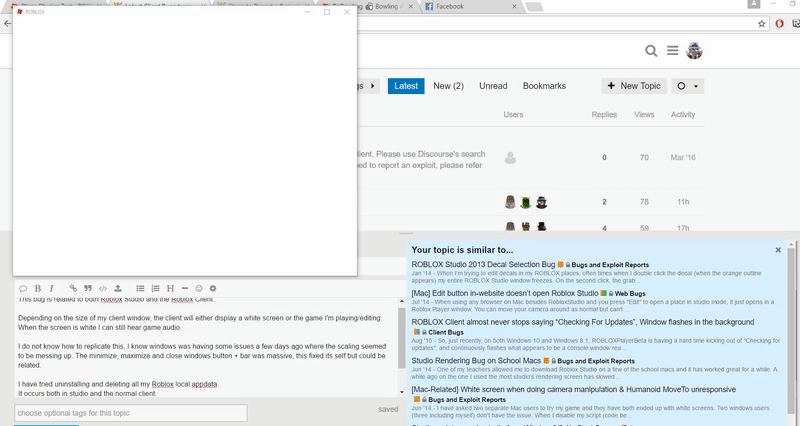Open the Client Bugs category link
Viewport: 800px width, 426px height.
tap(446, 332)
